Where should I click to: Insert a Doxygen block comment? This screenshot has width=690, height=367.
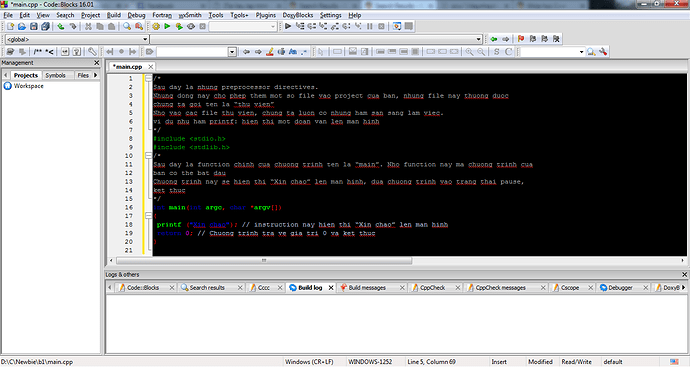tap(38, 52)
